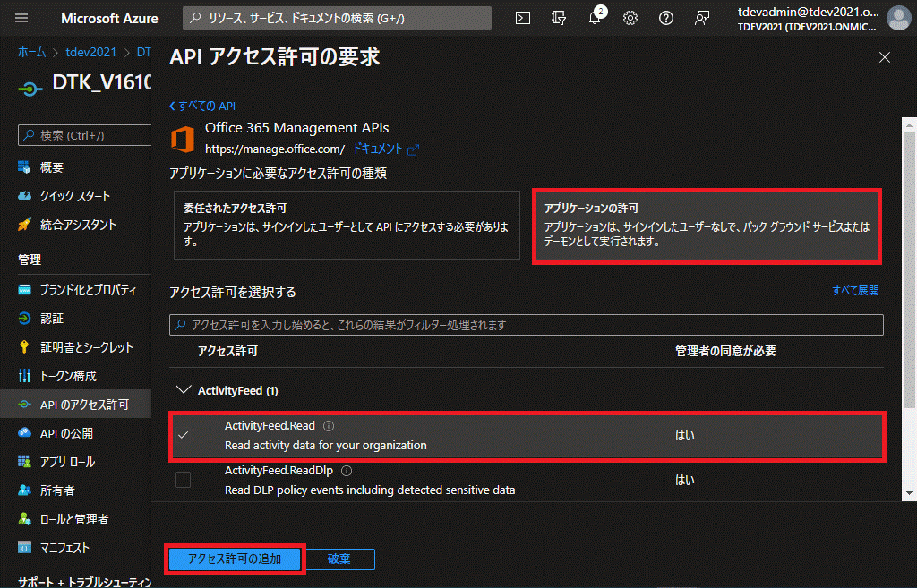Click the ブランド化とプロパティ icon
The width and height of the screenshot is (917, 588).
(x=24, y=290)
